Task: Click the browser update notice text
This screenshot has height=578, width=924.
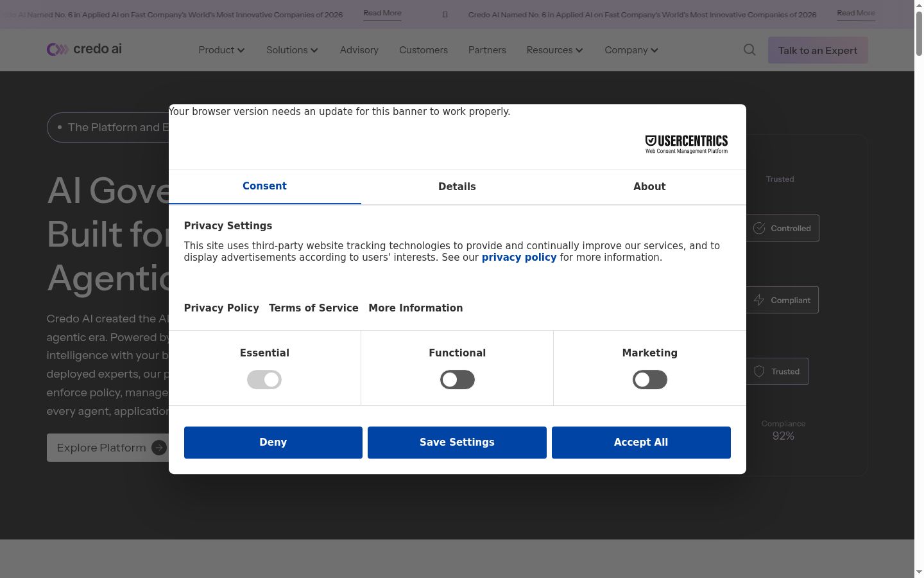Action: click(x=339, y=112)
